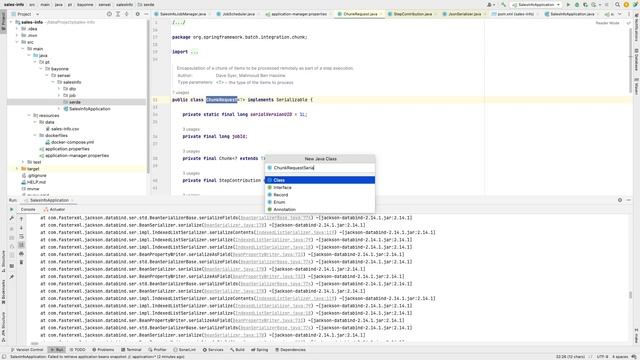
Task: Open Dependencies tool window button
Action: point(290,350)
